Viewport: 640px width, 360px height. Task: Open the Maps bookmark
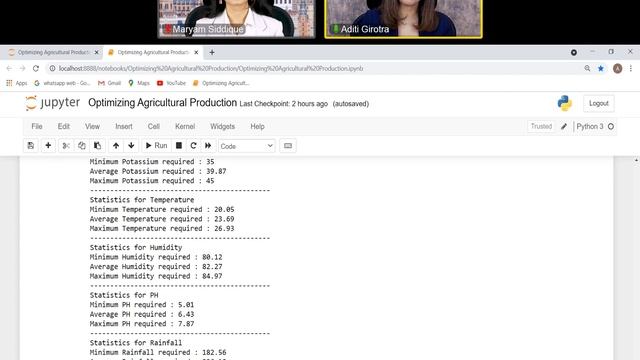139,83
